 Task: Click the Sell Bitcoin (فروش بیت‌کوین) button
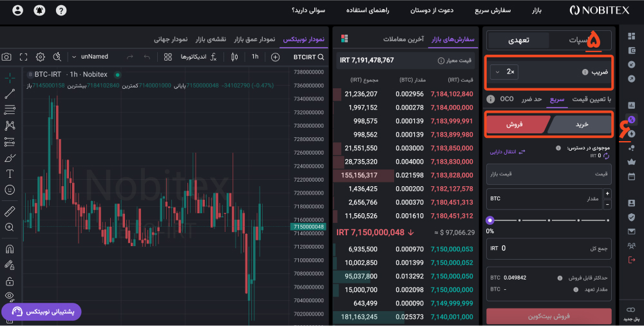[549, 316]
